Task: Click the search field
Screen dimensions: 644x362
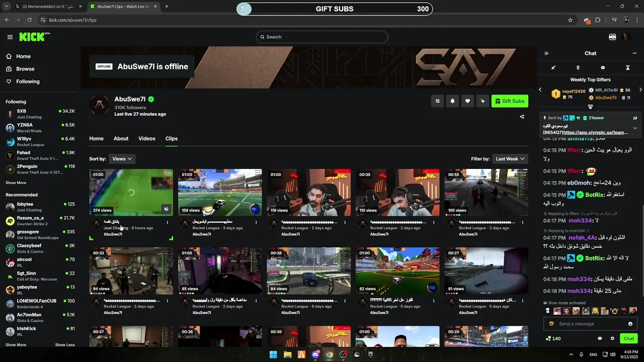Action: [x=322, y=37]
